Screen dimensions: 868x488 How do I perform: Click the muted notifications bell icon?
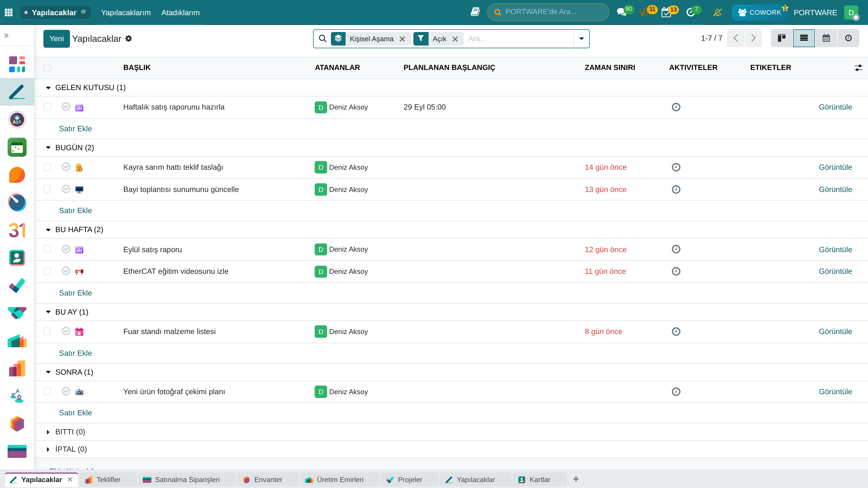pos(717,12)
